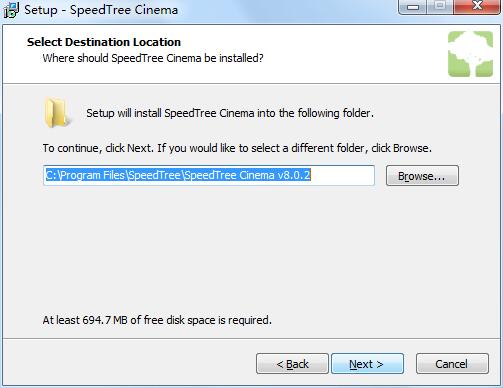The height and width of the screenshot is (388, 503).
Task: Click highlighted text "SpeedTree Cinema v8.0.2" in path
Action: point(247,175)
